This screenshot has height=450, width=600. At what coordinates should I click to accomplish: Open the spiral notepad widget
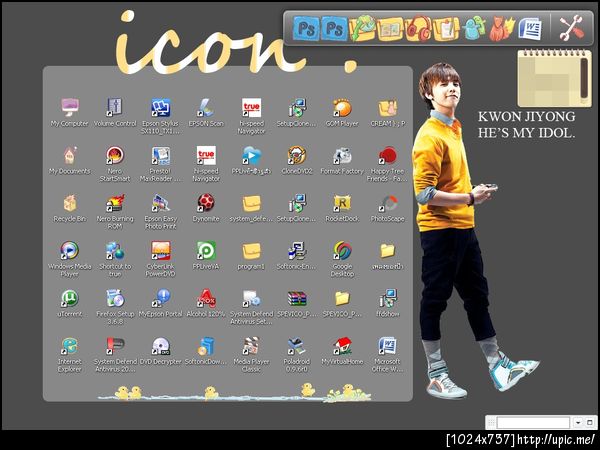pos(554,78)
